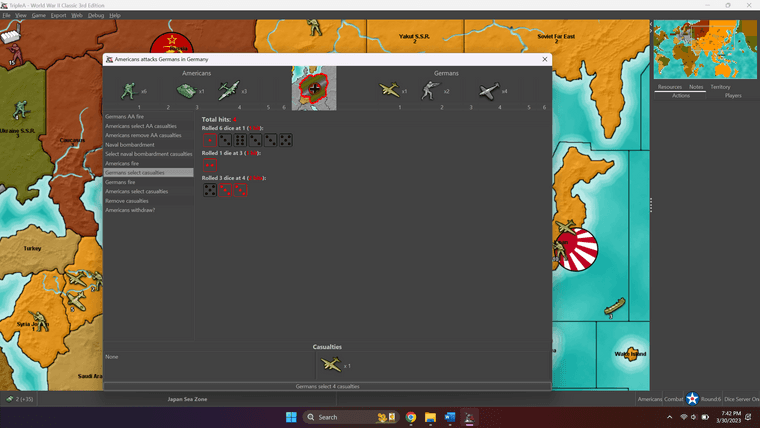Click the world minimap overview
Screen dimensions: 760x428
coord(705,50)
